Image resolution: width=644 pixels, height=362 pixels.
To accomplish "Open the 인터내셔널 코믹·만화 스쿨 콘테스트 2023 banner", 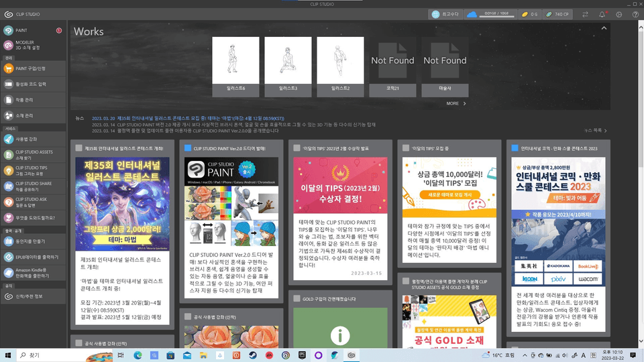I will point(558,221).
